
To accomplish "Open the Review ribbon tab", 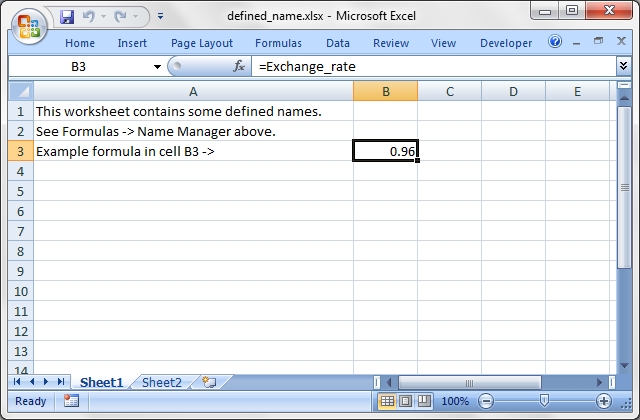I will [391, 43].
